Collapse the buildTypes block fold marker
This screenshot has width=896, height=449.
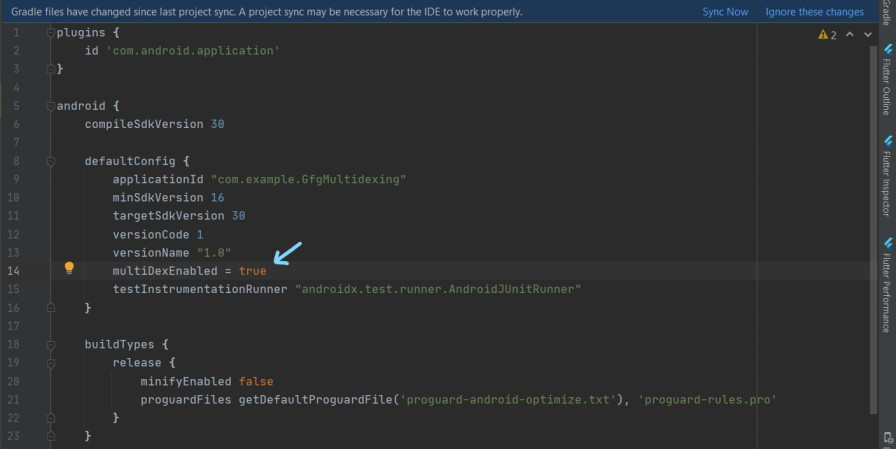(50, 344)
